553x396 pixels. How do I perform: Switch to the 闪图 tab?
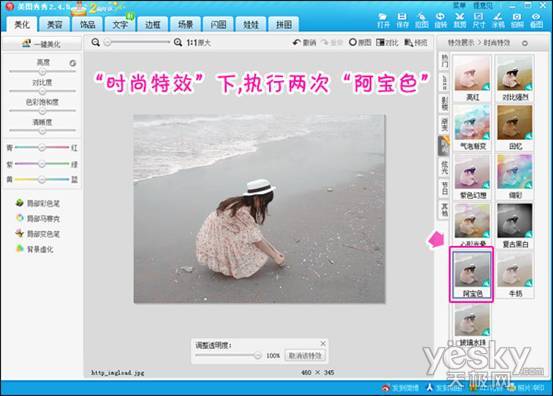click(x=218, y=24)
